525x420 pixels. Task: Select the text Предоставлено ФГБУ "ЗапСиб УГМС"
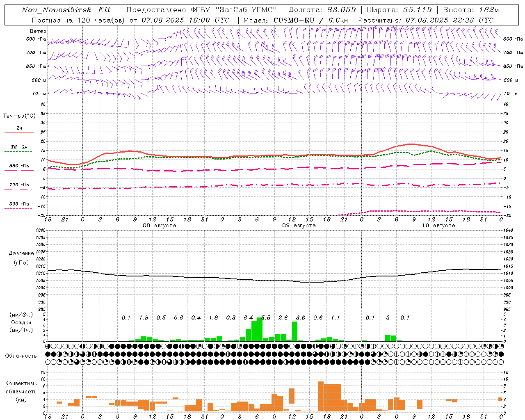[202, 10]
